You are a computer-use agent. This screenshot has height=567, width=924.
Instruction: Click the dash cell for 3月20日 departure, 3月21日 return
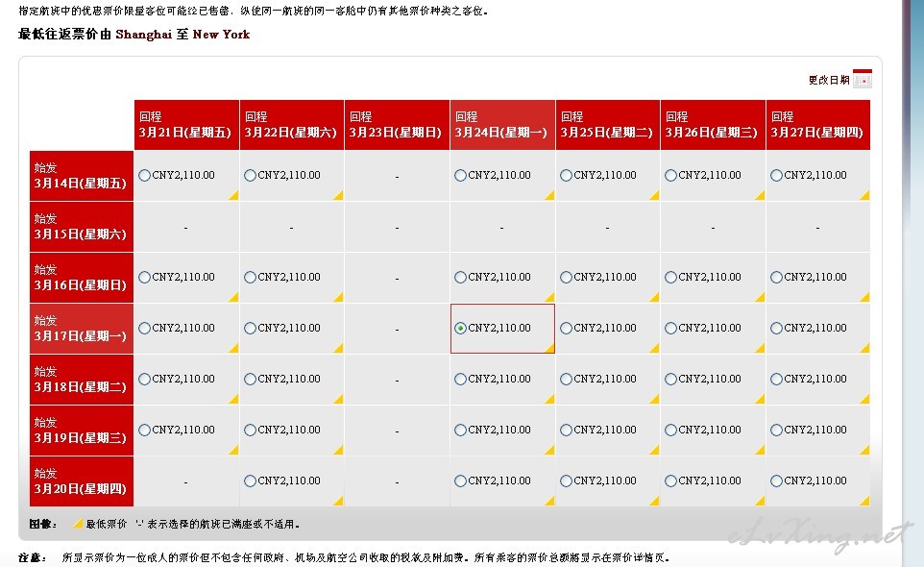[x=186, y=481]
